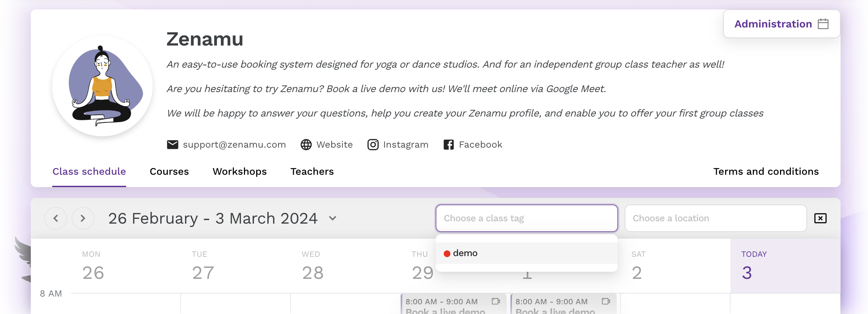
Task: Click the Zenamu yoga avatar logo
Action: (x=102, y=86)
